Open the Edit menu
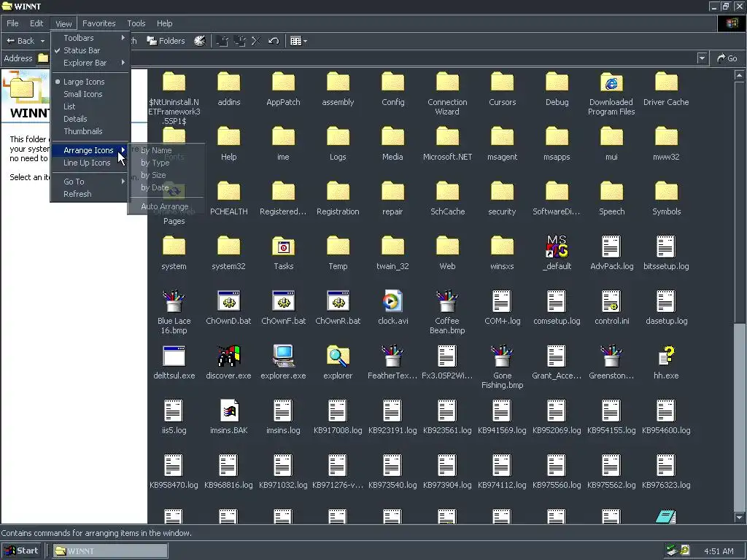The image size is (747, 560). [x=36, y=23]
